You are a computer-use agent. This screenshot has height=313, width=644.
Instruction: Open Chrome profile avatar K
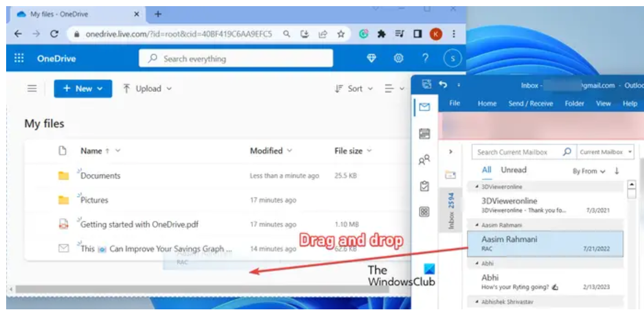[435, 34]
